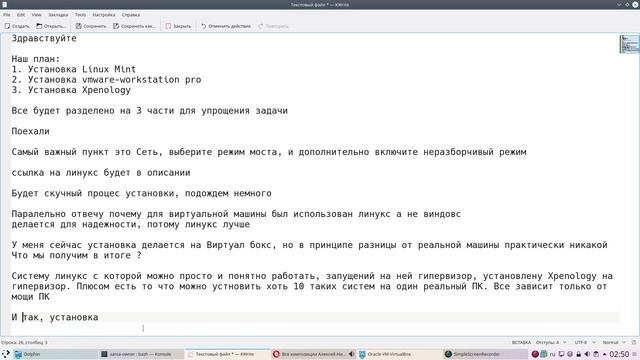This screenshot has height=360, width=640.
Task: Click the line '2. Установка vmware-workstation pro'
Action: click(x=106, y=80)
